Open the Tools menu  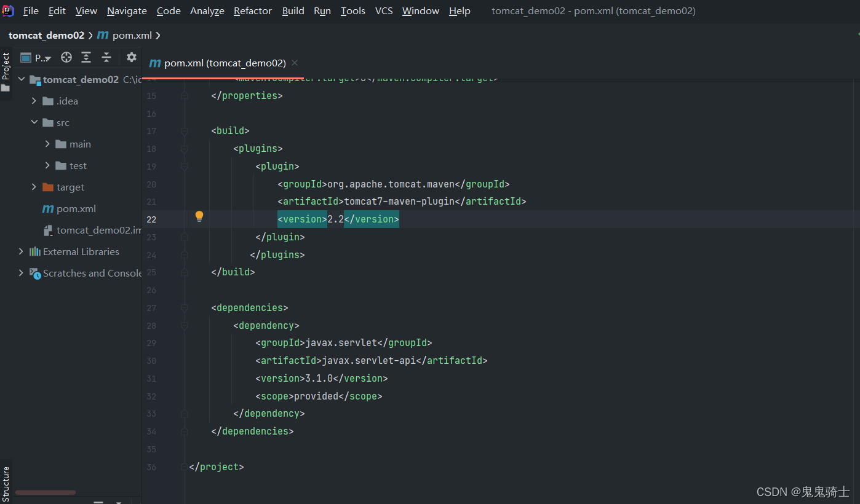(x=353, y=11)
